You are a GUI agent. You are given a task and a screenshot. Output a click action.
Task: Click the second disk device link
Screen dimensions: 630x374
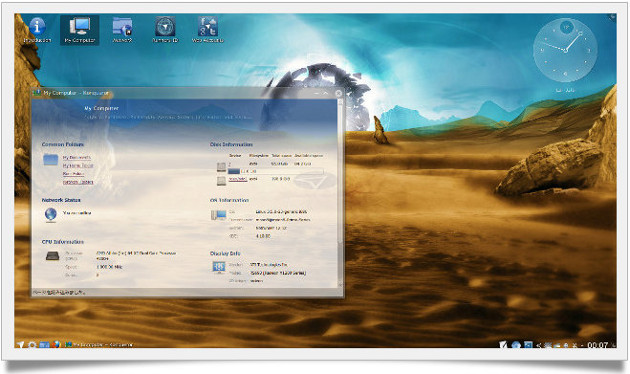237,179
